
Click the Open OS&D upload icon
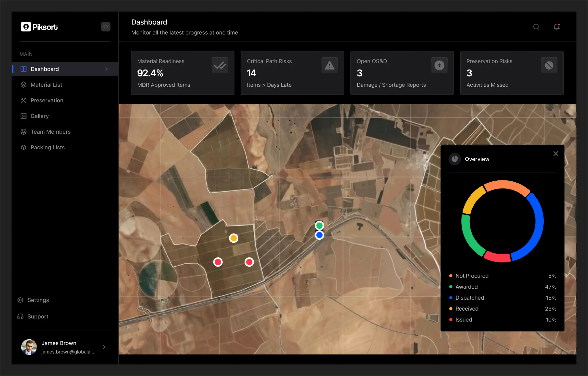coord(439,65)
